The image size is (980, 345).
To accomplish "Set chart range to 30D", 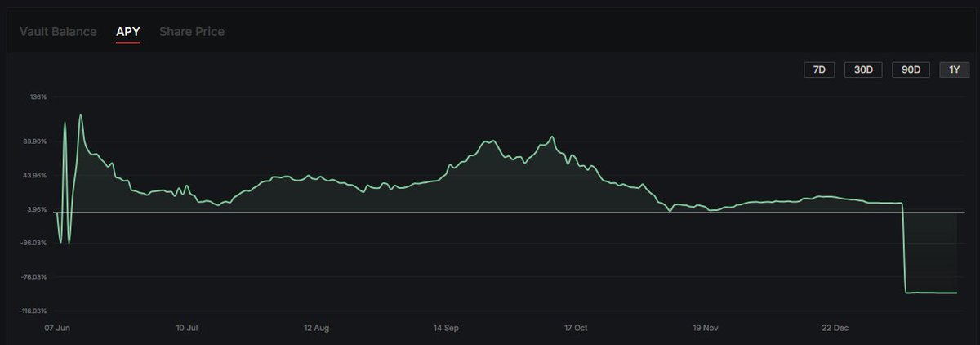I will click(863, 70).
